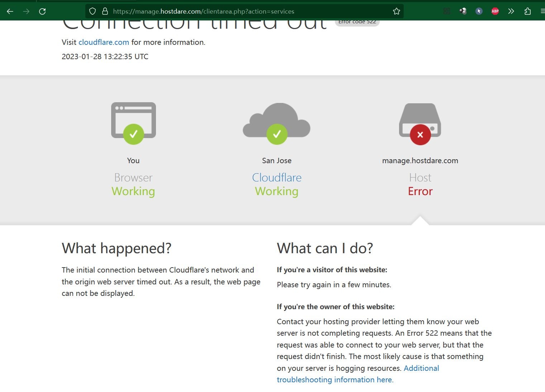Click the forward navigation arrow

pos(26,11)
